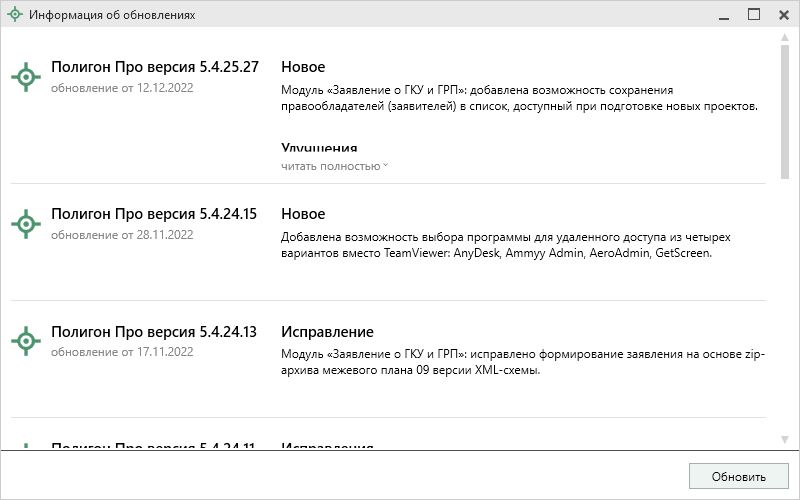Image resolution: width=800 pixels, height=500 pixels.
Task: Click the Исправление heading for version 5.4.24.13
Action: (x=327, y=331)
